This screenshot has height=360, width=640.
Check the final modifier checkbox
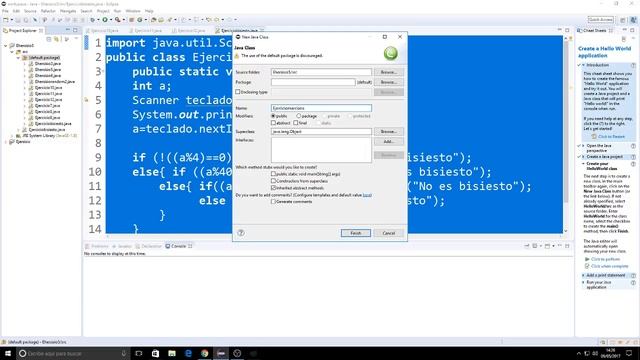click(296, 123)
